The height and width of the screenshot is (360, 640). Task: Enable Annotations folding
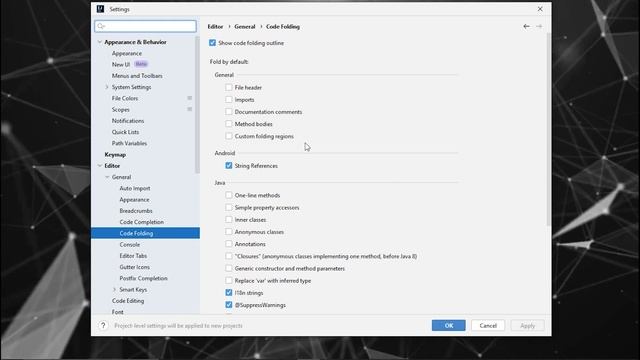click(x=229, y=244)
